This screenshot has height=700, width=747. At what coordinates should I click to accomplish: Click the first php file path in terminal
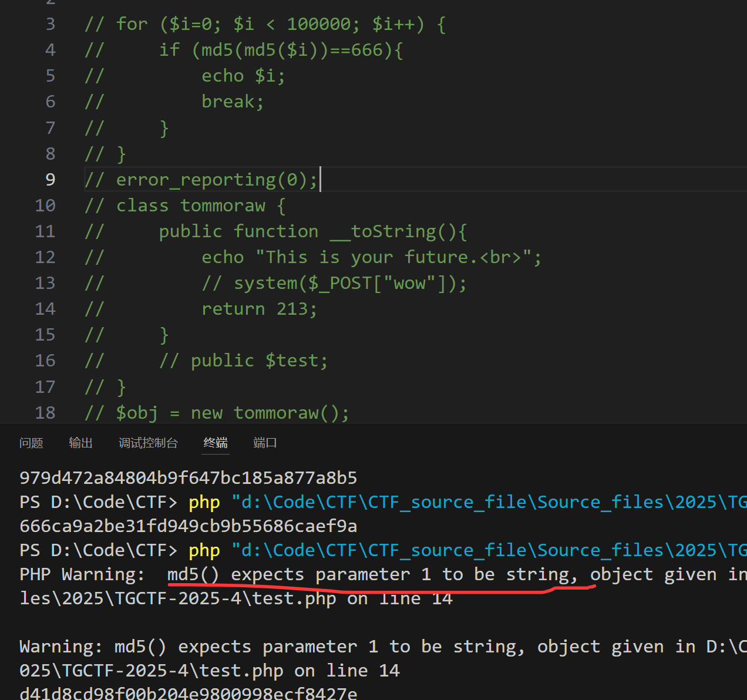[487, 502]
